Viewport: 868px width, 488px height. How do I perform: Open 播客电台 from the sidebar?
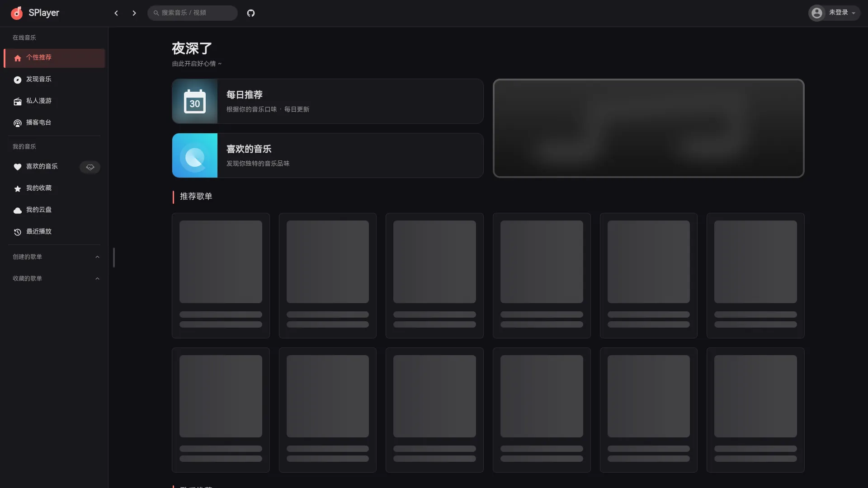click(x=38, y=123)
